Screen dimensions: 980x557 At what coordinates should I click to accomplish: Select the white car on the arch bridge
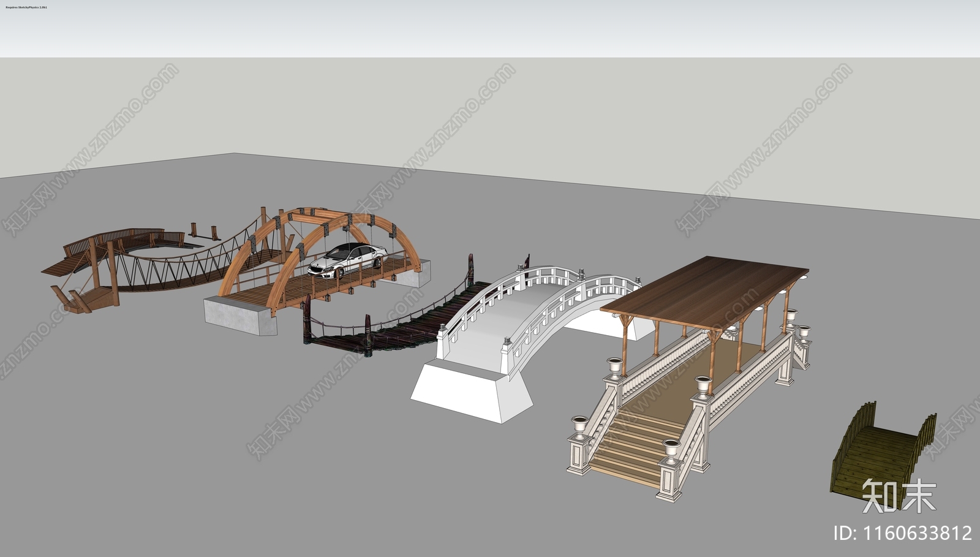pos(348,260)
